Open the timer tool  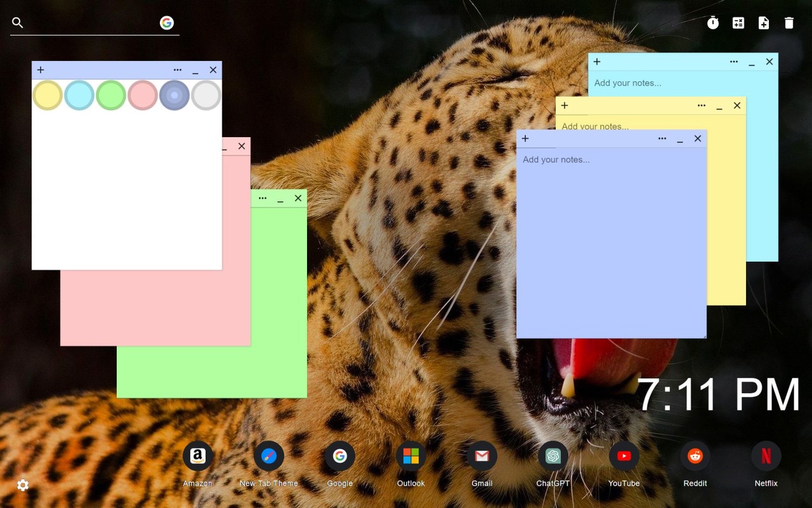(713, 23)
